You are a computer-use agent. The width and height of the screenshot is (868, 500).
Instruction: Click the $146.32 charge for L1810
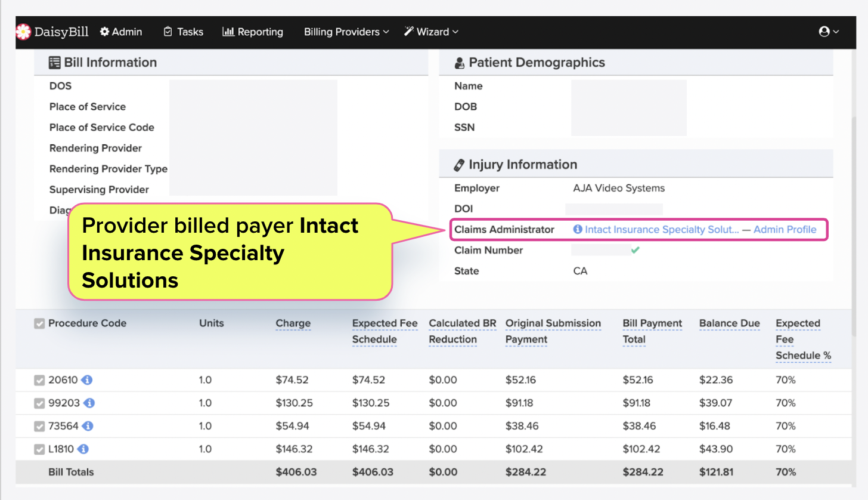point(294,449)
